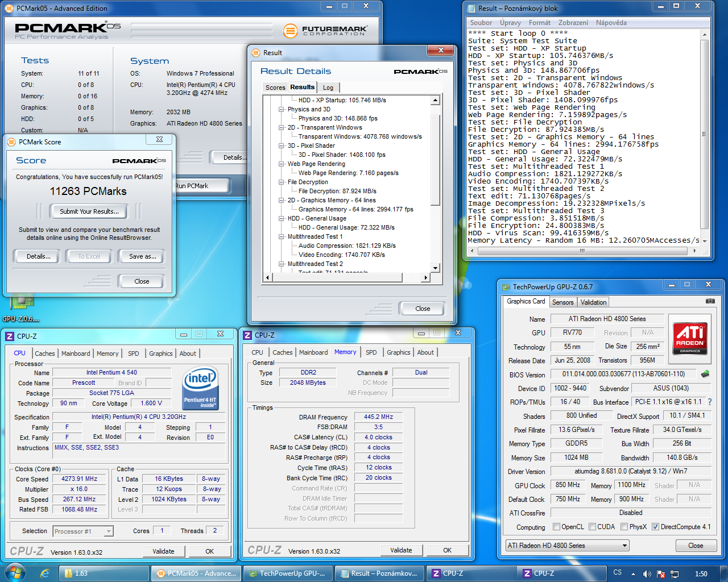Open the Soubor menu in Notepad
Viewport: 728px width, 582px height.
pyautogui.click(x=481, y=23)
